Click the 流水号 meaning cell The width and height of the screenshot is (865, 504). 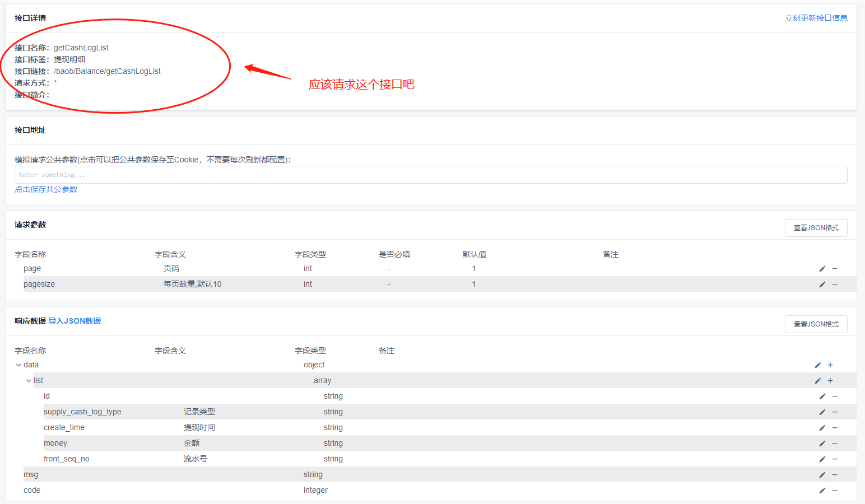pos(196,459)
